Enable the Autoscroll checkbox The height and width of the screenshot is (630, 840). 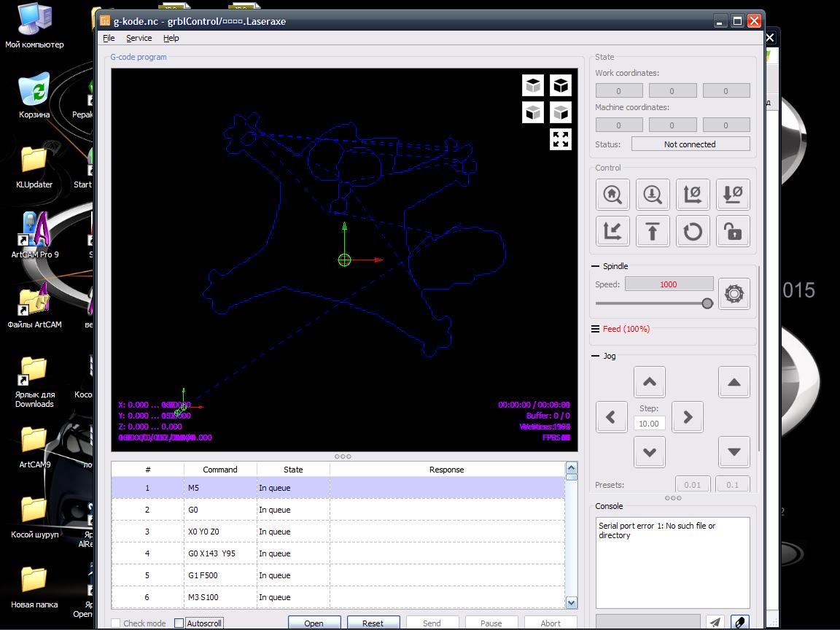coord(179,623)
